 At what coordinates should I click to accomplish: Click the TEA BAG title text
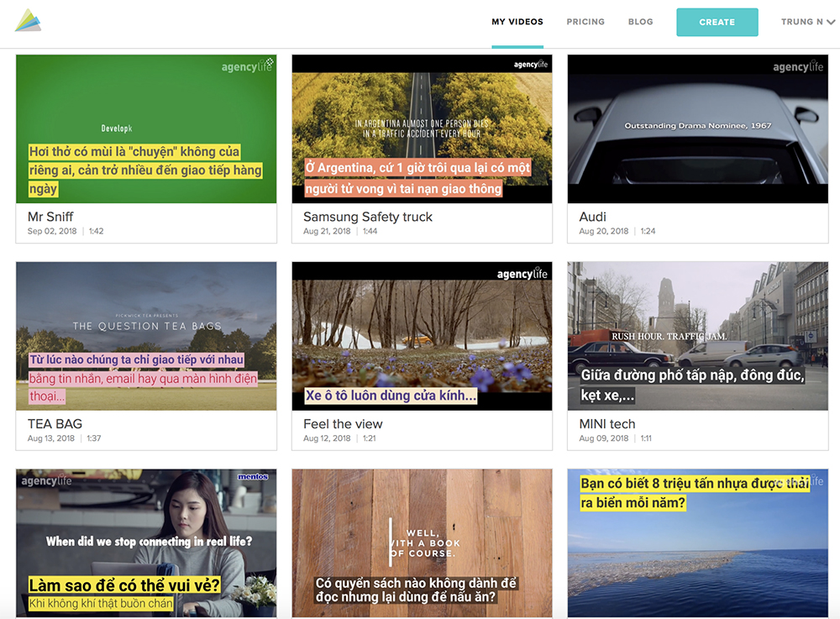(x=55, y=424)
